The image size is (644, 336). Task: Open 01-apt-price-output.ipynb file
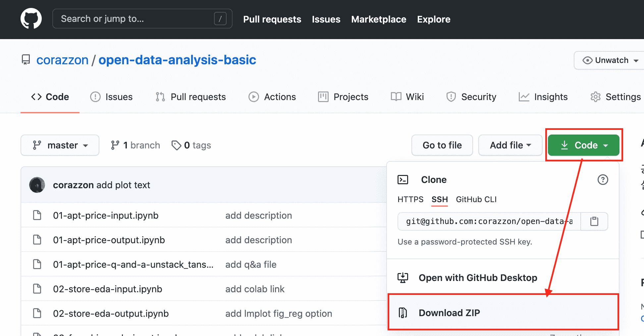point(109,240)
